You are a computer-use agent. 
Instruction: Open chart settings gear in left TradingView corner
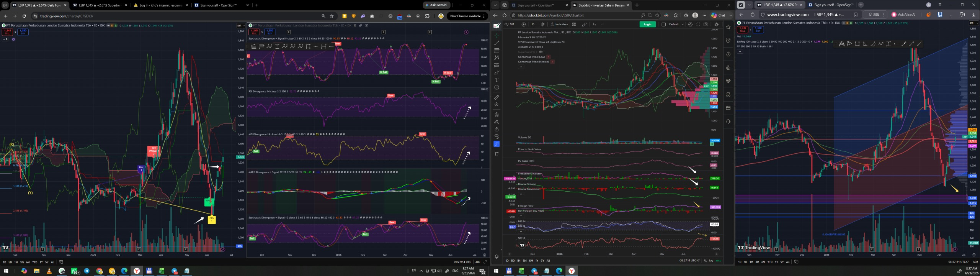tap(484, 255)
